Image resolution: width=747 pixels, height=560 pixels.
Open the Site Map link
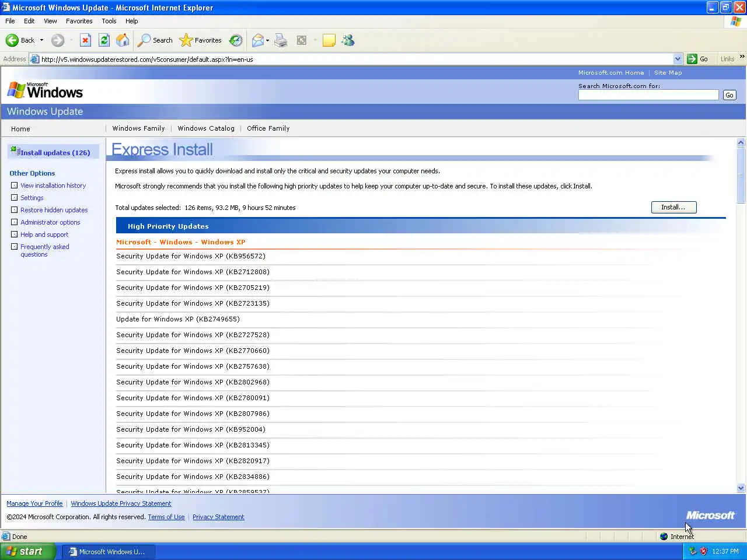(x=668, y=73)
